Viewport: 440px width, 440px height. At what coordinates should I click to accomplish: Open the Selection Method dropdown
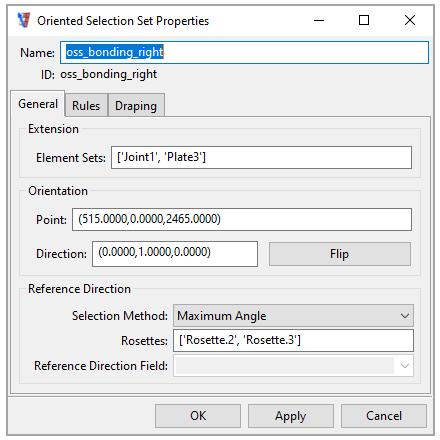point(293,315)
